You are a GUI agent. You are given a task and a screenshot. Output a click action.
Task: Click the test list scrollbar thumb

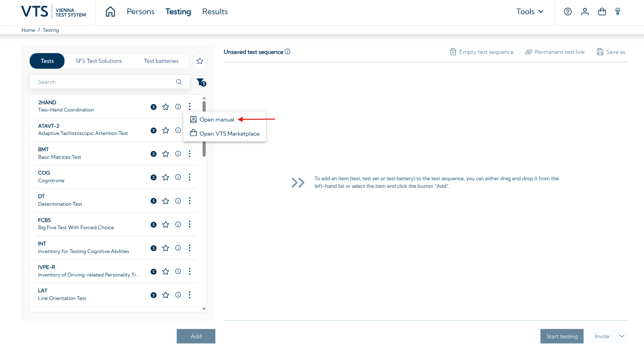204,129
